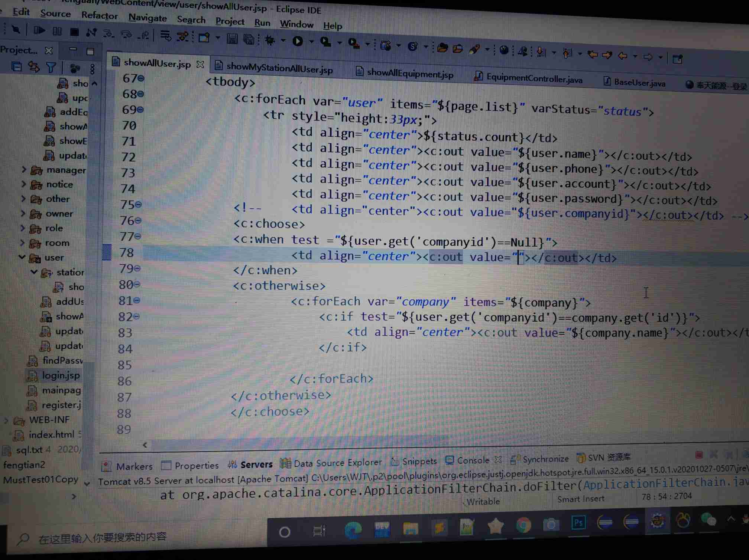Image resolution: width=749 pixels, height=560 pixels.
Task: Toggle Link with Editor in Project Explorer
Action: point(34,67)
